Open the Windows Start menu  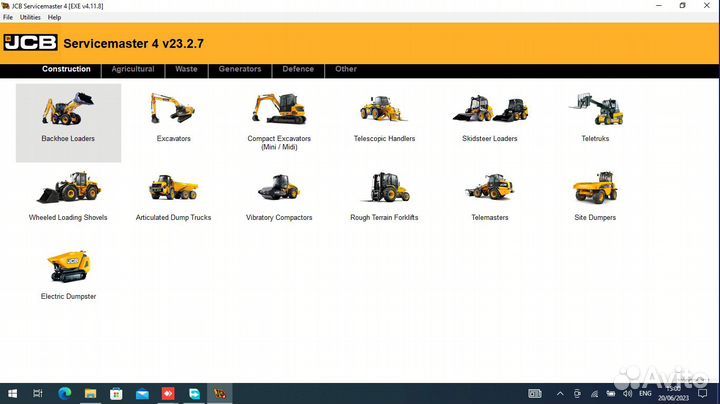[12, 394]
